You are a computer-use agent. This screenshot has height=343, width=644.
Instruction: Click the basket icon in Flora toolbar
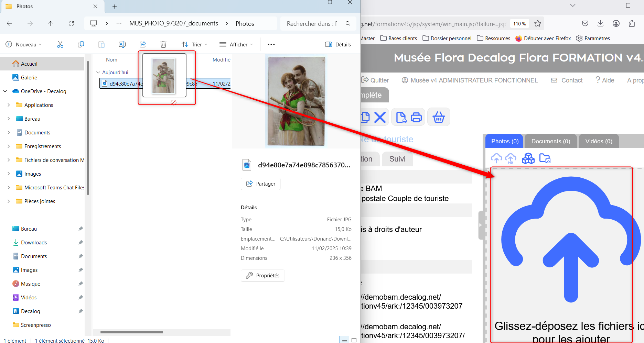tap(439, 117)
